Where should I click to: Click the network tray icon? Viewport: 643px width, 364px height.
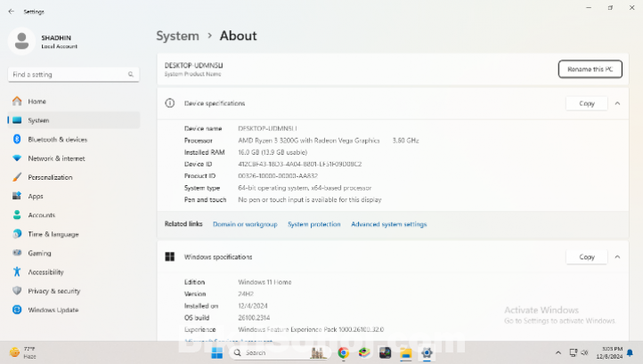[x=574, y=352]
